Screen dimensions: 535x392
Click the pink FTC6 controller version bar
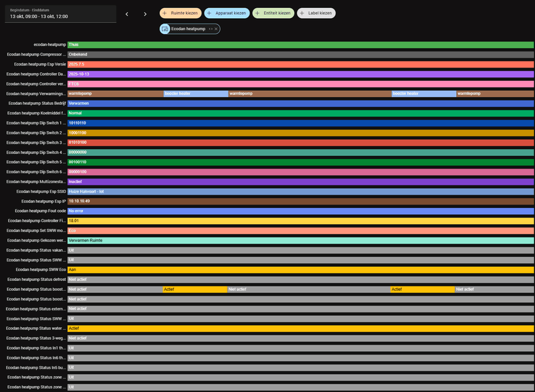300,84
